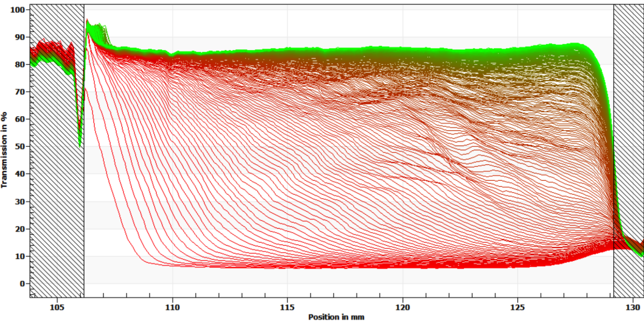The width and height of the screenshot is (644, 327).
Task: Click the 'Transmission in %' axis title
Action: coord(5,151)
